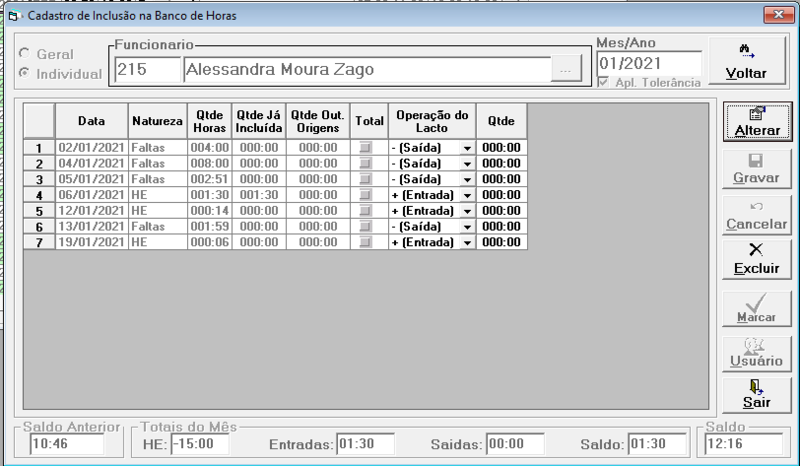Click the Qtde Já Incluída column header
This screenshot has height=466, width=800.
259,121
